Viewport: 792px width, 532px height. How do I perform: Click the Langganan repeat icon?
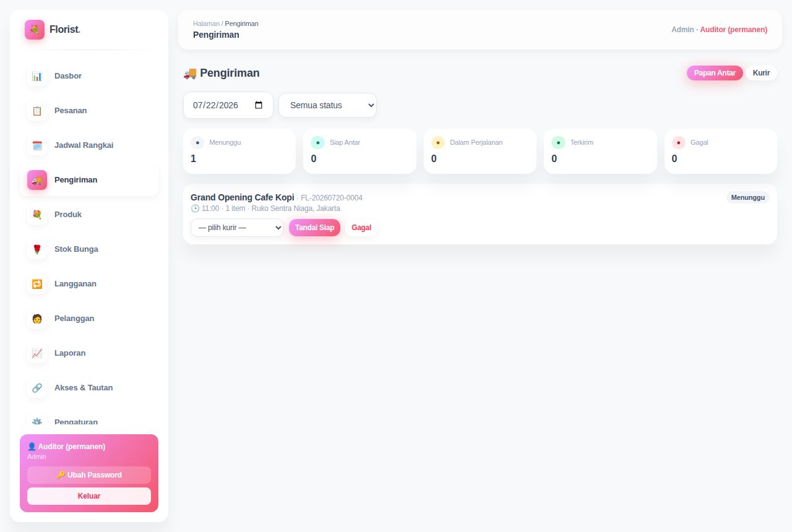tap(37, 284)
